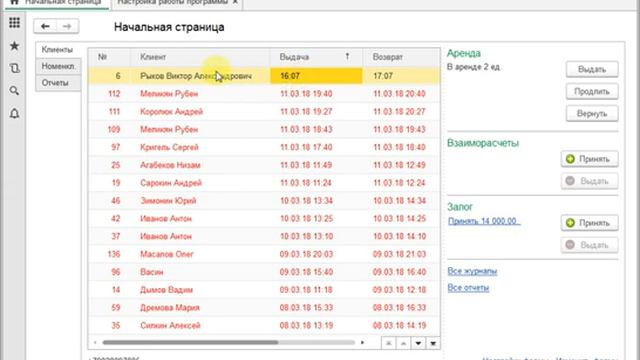Open the Все отчеты link

click(x=468, y=288)
